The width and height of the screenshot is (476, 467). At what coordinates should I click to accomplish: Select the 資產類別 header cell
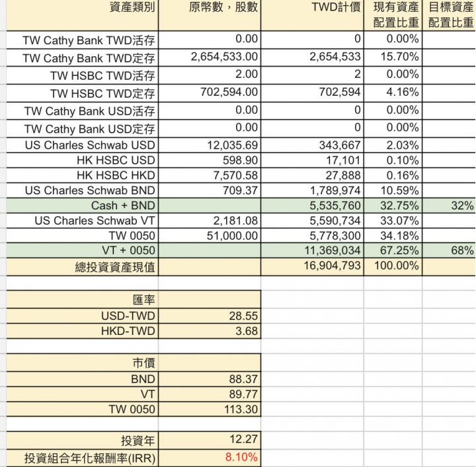point(82,15)
